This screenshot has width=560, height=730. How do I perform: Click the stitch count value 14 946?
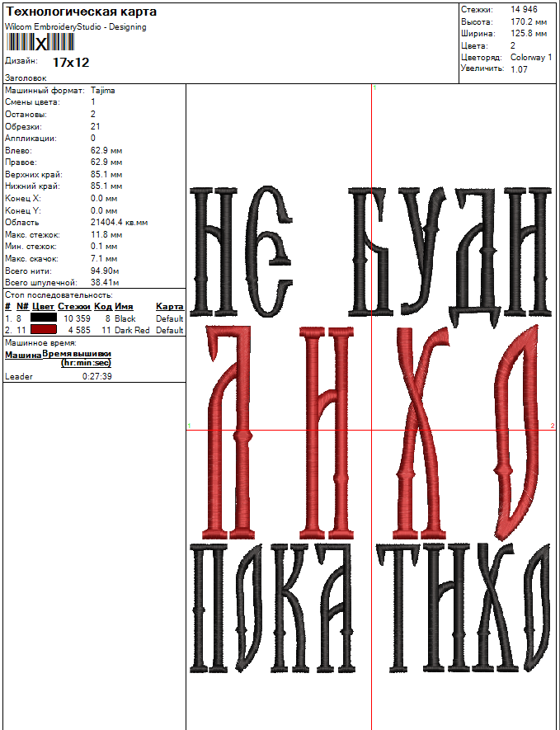pos(525,10)
